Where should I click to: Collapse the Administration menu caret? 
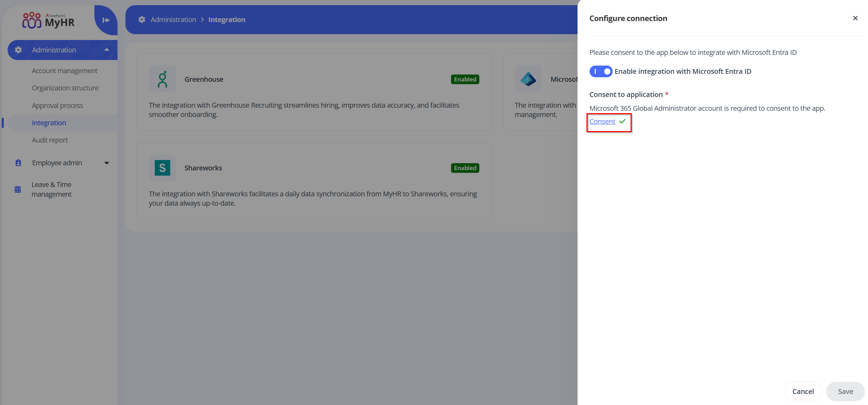coord(107,50)
